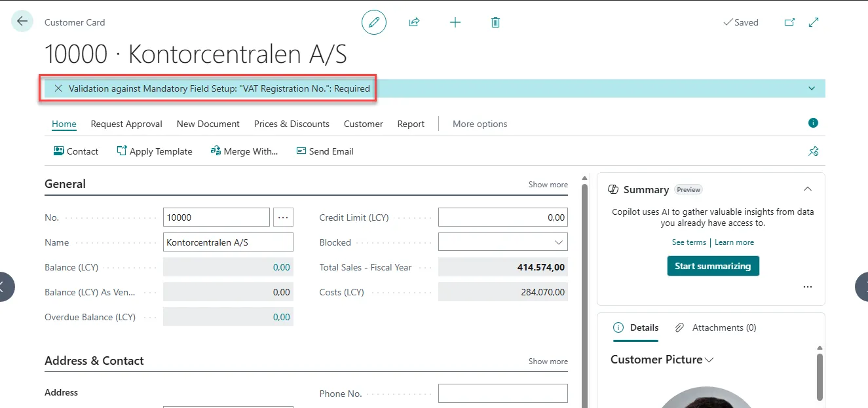Click the expand to full screen arrows
This screenshot has height=408, width=868.
tap(814, 22)
